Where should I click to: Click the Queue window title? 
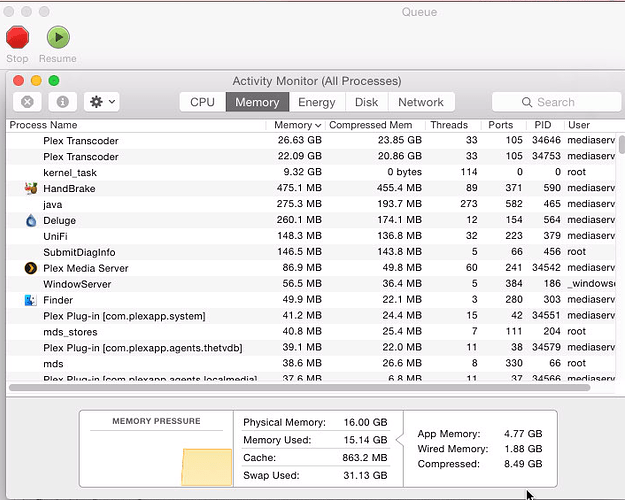click(419, 12)
